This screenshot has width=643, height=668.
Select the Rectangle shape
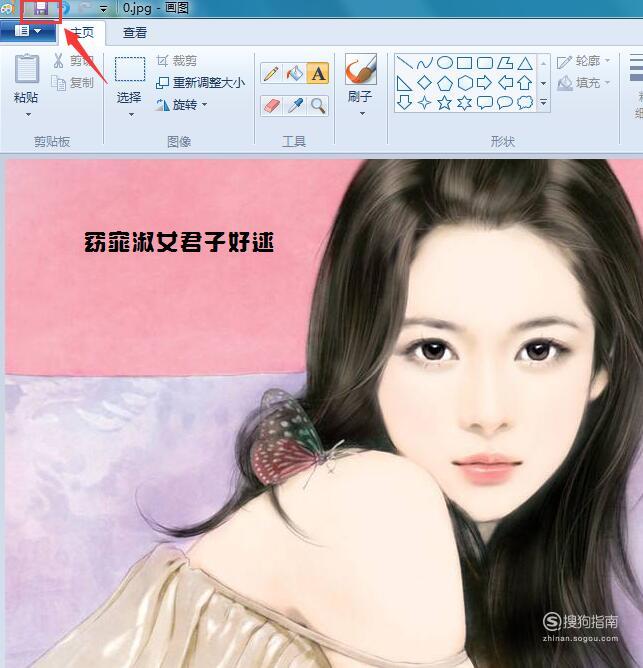pyautogui.click(x=464, y=63)
